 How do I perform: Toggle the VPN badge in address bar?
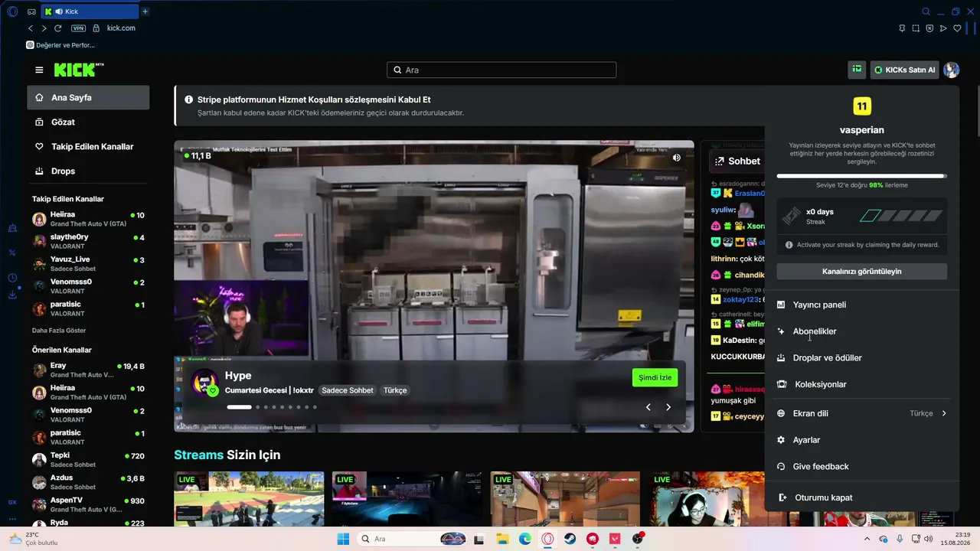[x=78, y=28]
